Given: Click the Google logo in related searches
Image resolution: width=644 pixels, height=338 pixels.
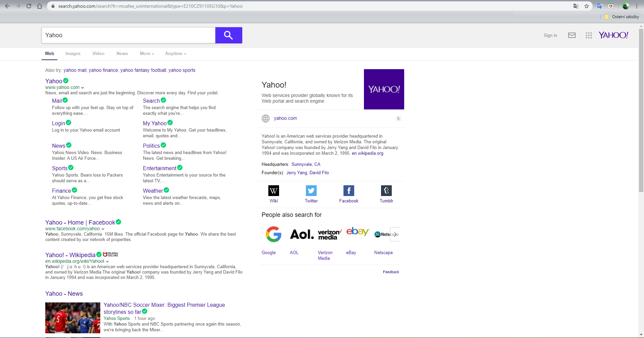Looking at the screenshot, I should pyautogui.click(x=273, y=234).
